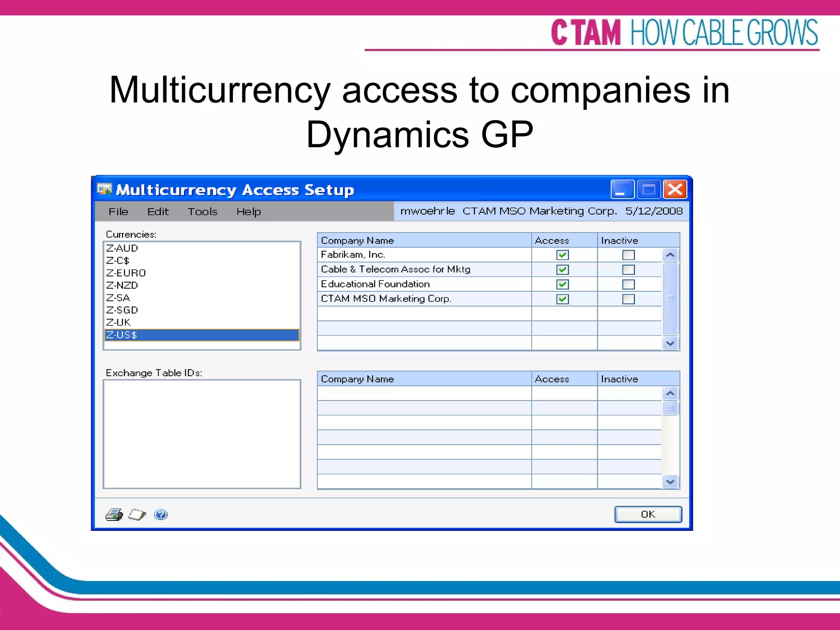The width and height of the screenshot is (840, 630).
Task: Click the OK button
Action: [x=648, y=514]
